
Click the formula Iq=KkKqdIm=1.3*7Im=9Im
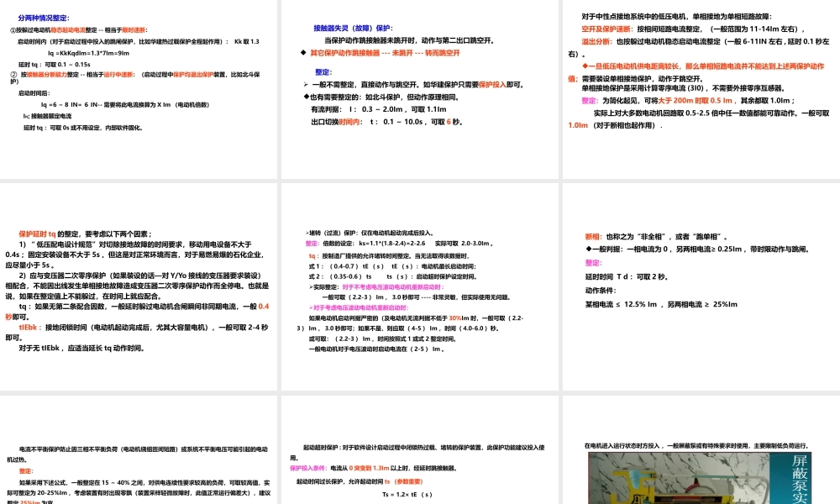click(x=88, y=53)
